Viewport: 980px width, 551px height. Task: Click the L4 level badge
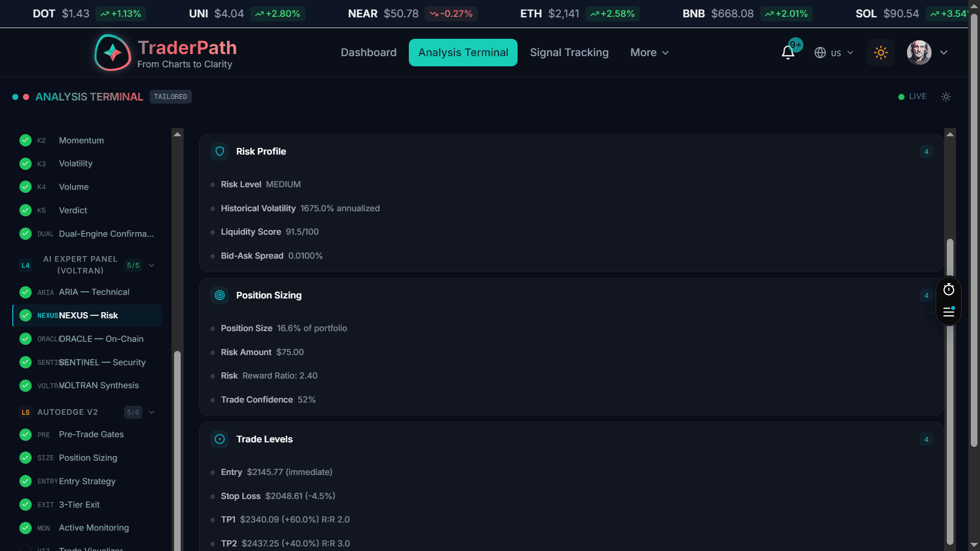tap(26, 265)
